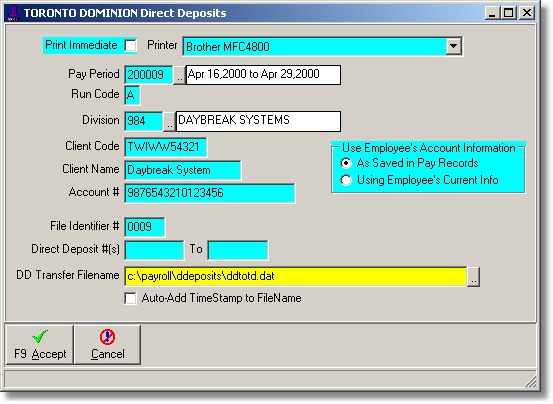Click the application icon in title bar

coord(13,13)
